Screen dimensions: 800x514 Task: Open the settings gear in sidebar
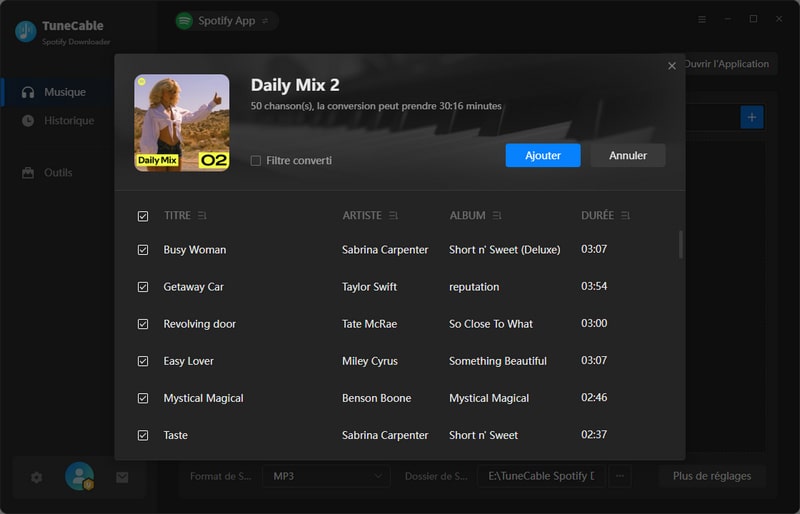37,477
